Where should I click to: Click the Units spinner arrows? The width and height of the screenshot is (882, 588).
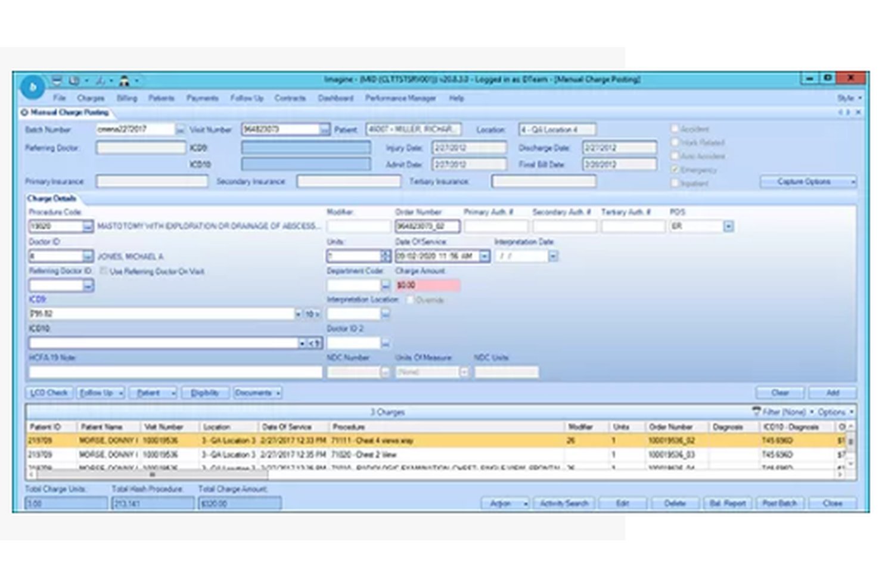click(386, 256)
